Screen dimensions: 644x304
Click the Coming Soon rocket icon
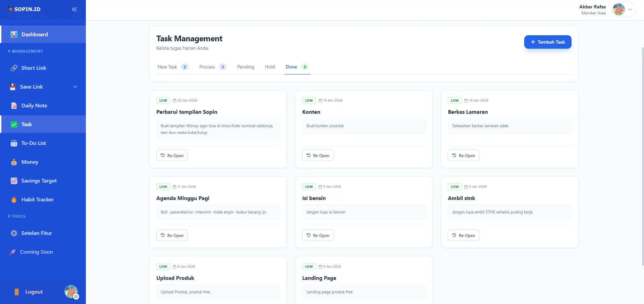pos(12,252)
